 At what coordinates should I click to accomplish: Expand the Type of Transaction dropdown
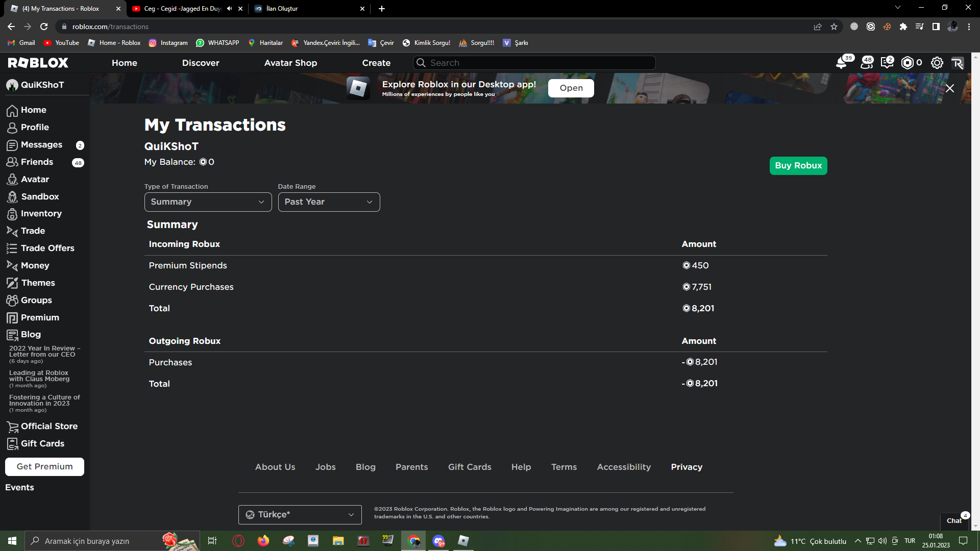208,202
